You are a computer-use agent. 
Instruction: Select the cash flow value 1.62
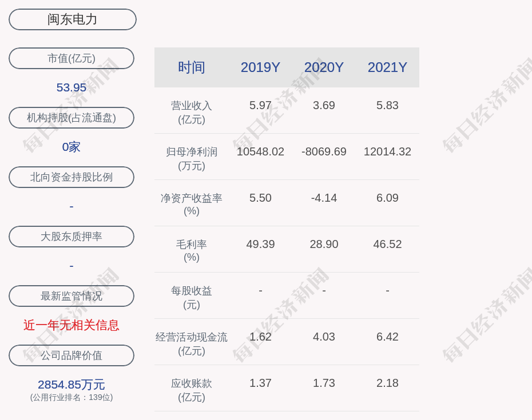tap(260, 337)
